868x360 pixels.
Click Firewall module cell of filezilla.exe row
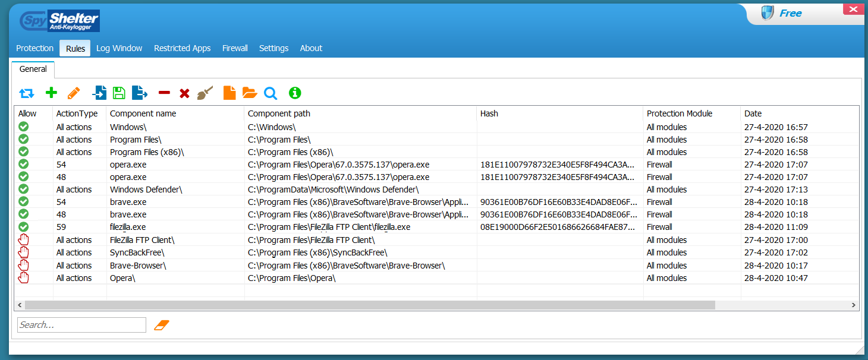(659, 227)
